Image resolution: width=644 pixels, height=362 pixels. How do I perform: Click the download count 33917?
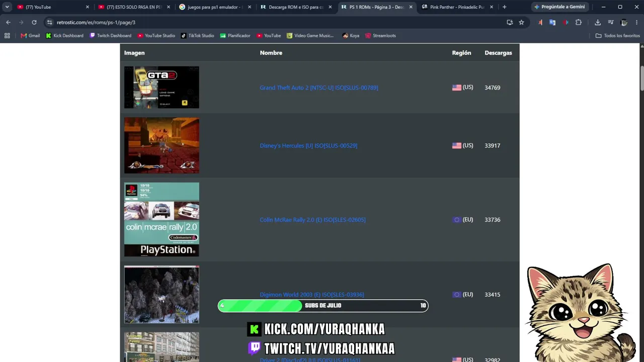[x=492, y=146]
